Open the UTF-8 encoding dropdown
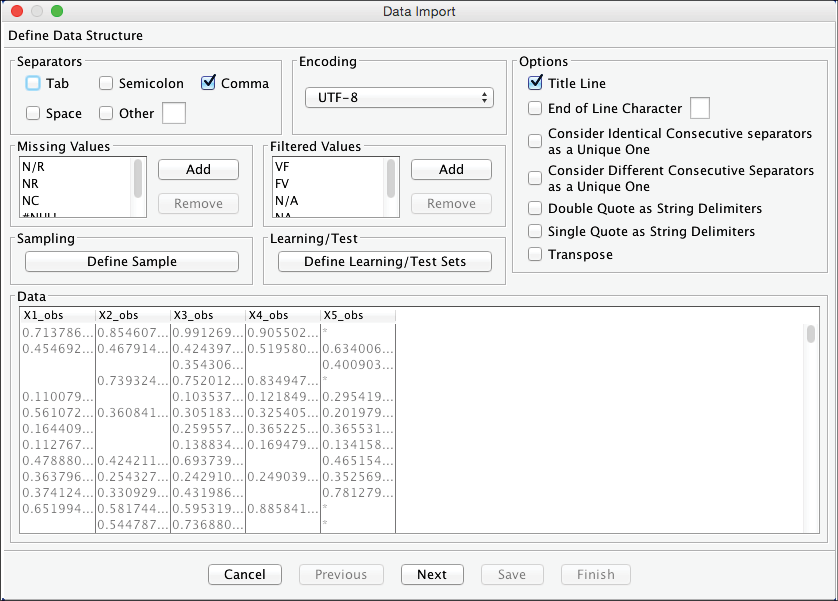 [x=398, y=98]
